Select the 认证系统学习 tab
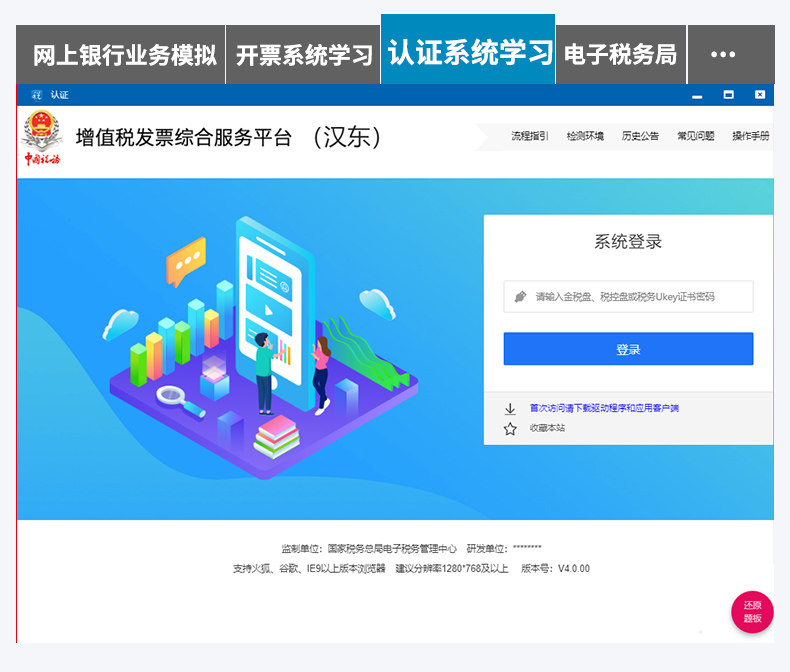This screenshot has width=790, height=672. (x=468, y=49)
